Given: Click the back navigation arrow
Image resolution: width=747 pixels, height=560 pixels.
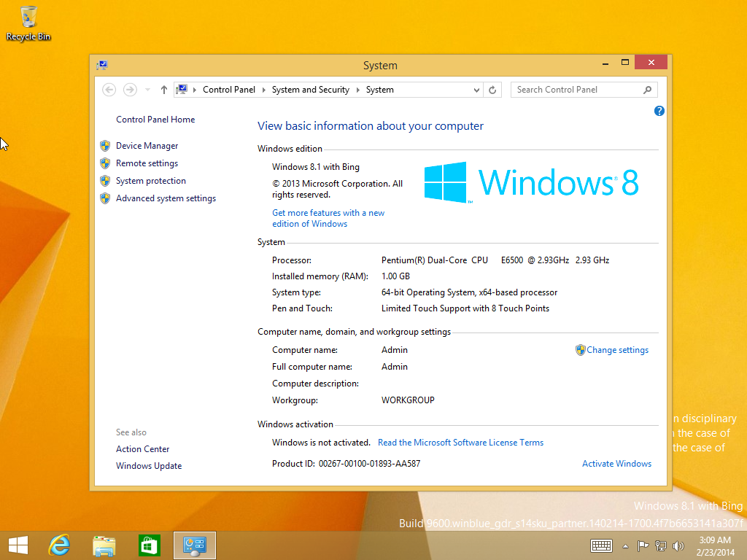Looking at the screenshot, I should point(109,89).
